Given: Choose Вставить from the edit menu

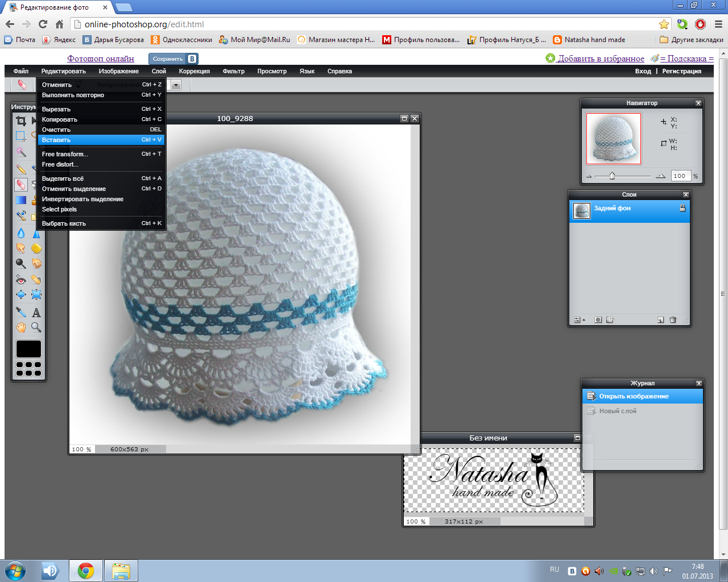Looking at the screenshot, I should (101, 140).
